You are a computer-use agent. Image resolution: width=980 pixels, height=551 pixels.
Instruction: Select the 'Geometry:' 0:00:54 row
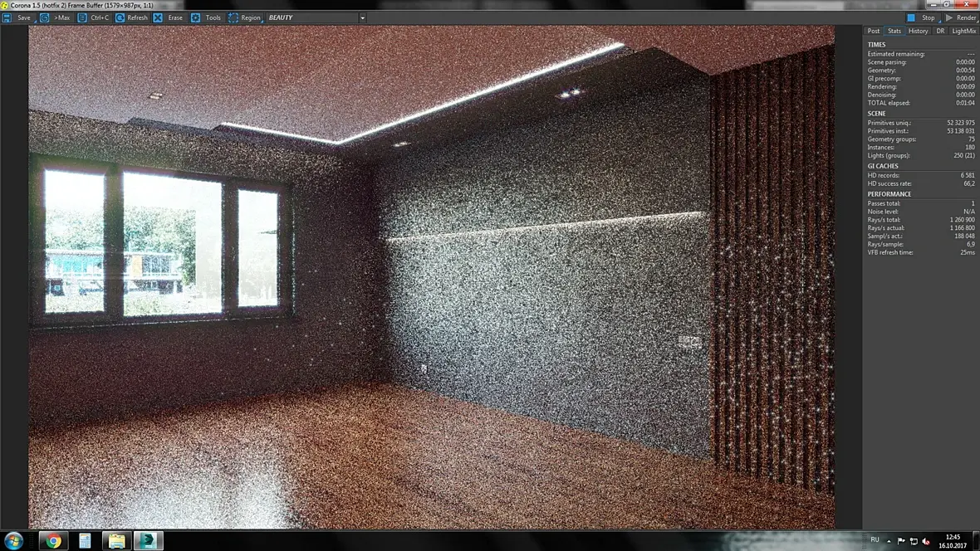(921, 71)
